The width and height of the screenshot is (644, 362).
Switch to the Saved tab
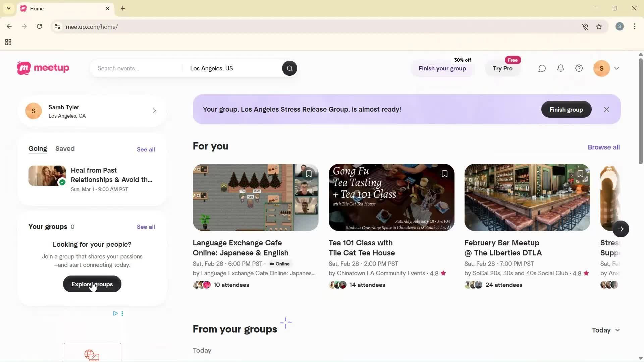point(65,148)
